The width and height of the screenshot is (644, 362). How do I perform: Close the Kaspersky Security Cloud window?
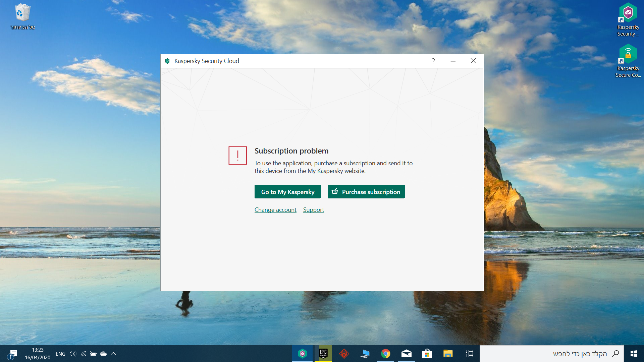point(473,61)
